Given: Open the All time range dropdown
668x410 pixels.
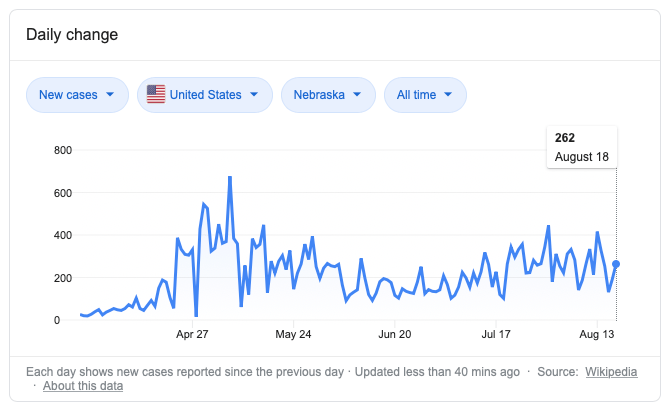Looking at the screenshot, I should click(424, 95).
